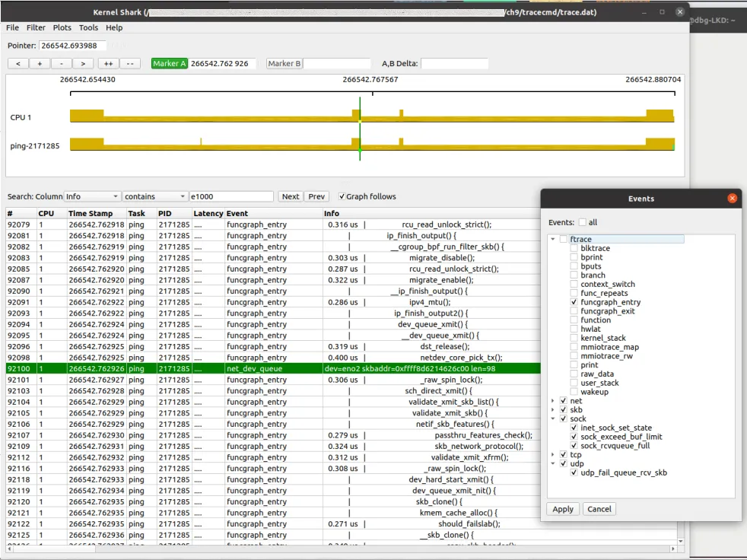Screen dimensions: 747x560
Task: Select row 92118 dev_hard_start_xmit() entry
Action: (x=273, y=479)
